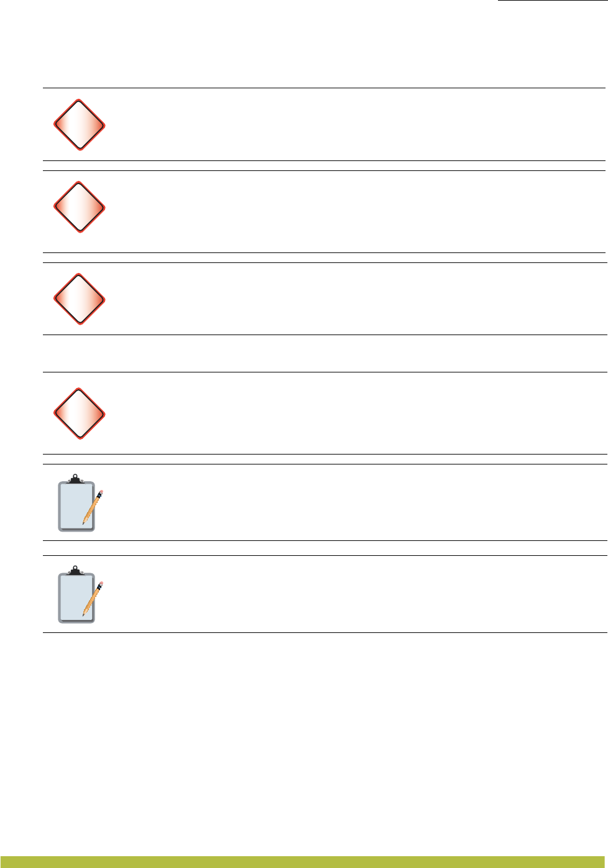Screen dimensions: 608x868
Task: Click the blank text area beside the topmost caution diamond
Action: pos(354,124)
